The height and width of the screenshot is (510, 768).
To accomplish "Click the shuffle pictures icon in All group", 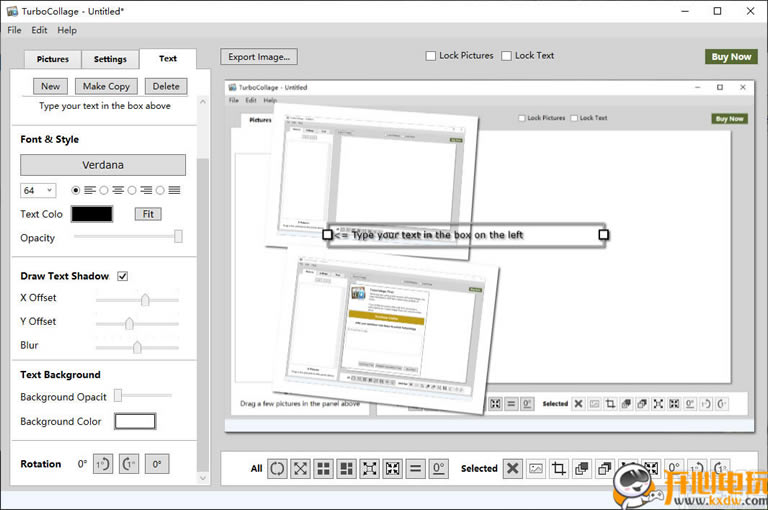I will [x=300, y=468].
